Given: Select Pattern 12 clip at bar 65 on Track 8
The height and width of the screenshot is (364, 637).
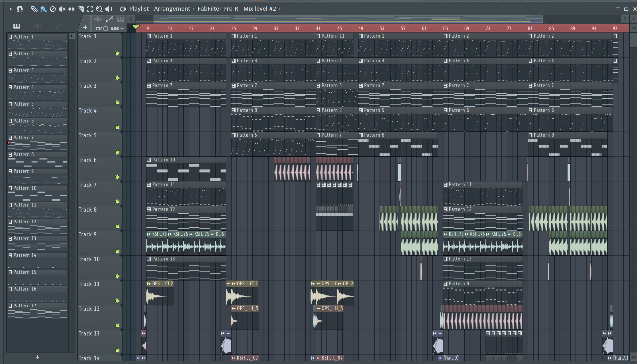Looking at the screenshot, I should [483, 218].
